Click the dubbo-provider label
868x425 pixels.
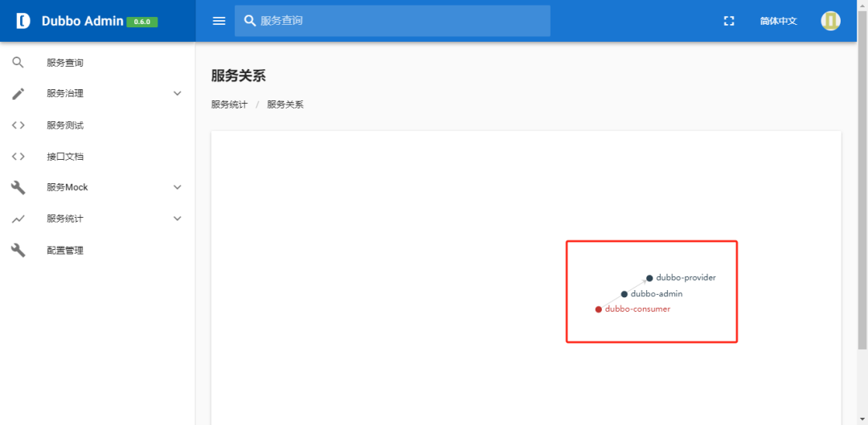click(x=686, y=278)
